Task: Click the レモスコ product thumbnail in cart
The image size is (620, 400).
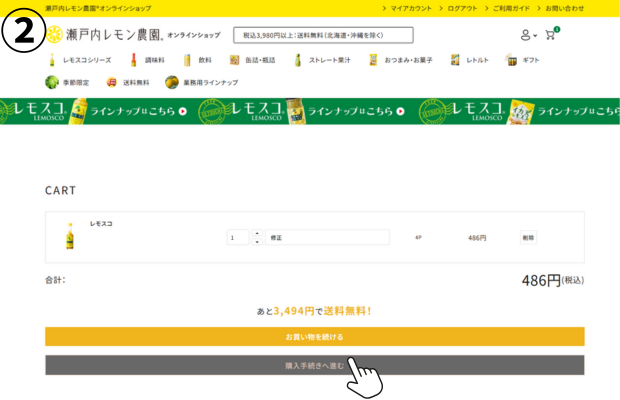Action: [x=70, y=237]
